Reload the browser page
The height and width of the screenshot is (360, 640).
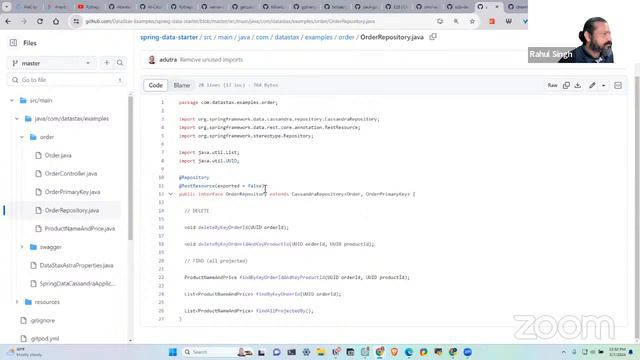click(x=40, y=21)
